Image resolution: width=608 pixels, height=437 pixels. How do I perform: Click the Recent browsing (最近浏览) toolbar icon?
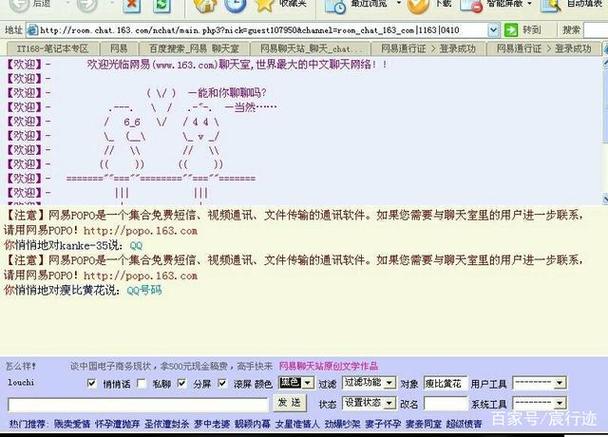pyautogui.click(x=336, y=5)
